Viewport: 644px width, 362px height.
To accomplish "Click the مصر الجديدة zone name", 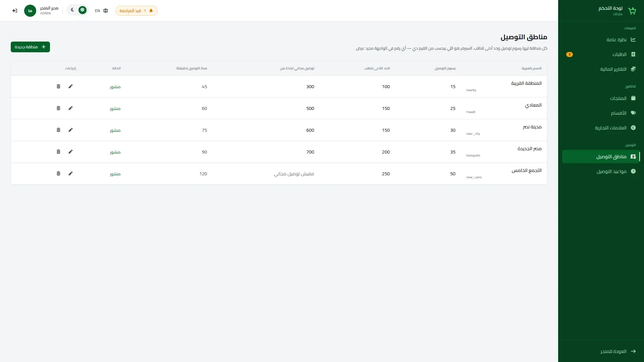I will 529,148.
